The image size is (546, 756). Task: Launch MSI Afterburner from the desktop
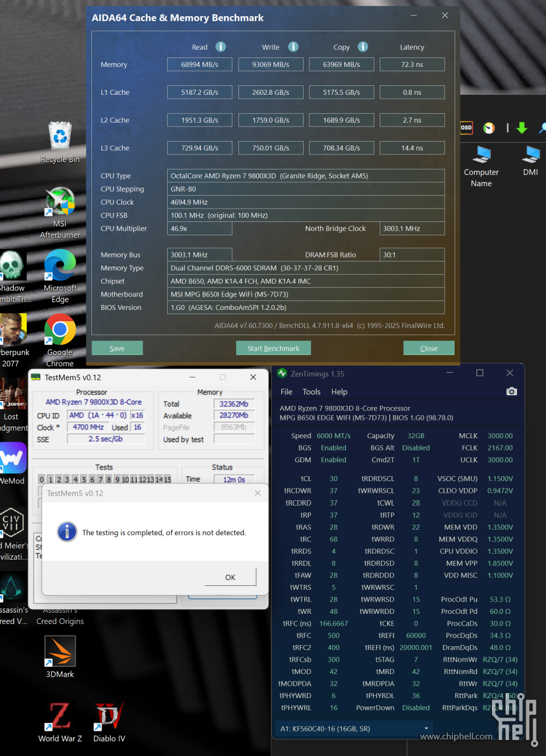point(60,202)
